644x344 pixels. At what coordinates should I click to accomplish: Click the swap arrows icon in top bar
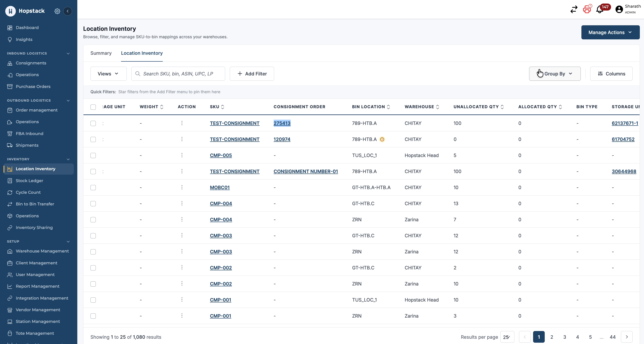click(574, 9)
